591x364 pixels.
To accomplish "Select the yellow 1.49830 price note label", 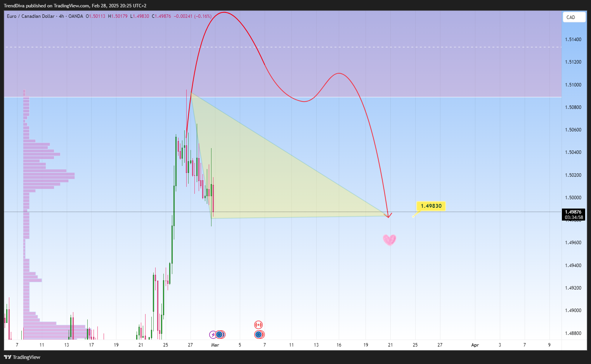I will click(x=431, y=206).
